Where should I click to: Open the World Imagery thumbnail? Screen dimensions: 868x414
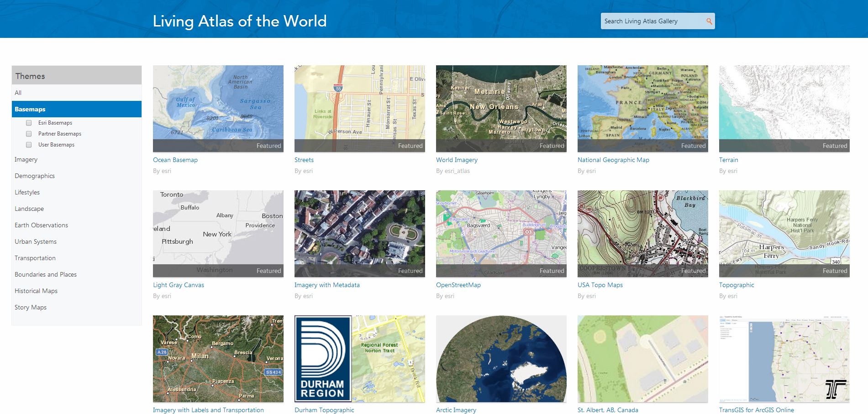501,109
